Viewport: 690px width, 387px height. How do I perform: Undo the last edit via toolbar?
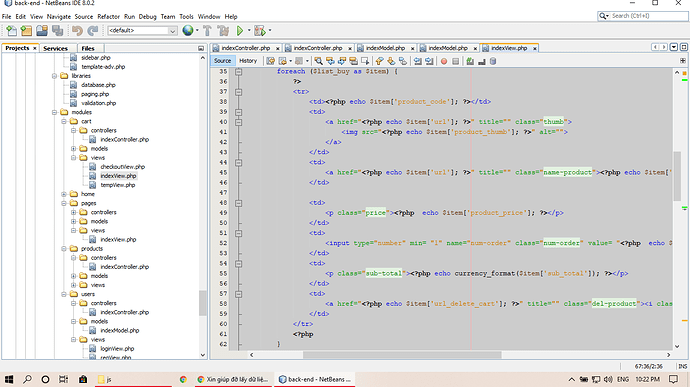(77, 30)
